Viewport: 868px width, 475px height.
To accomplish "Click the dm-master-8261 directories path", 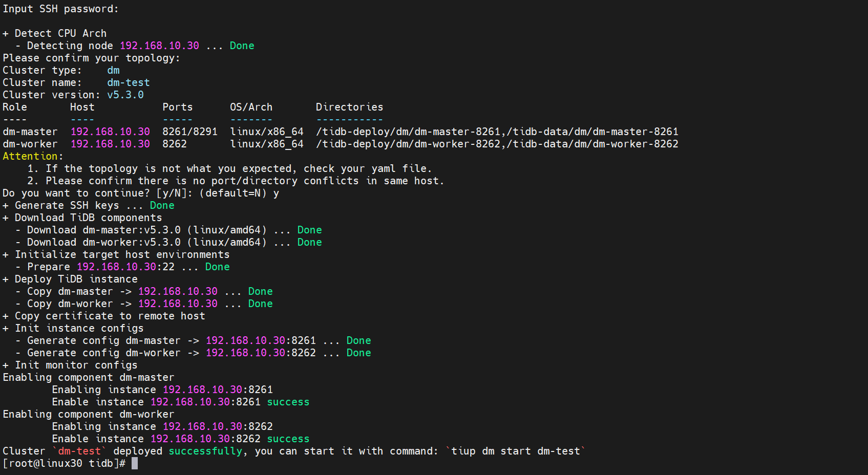I will point(497,132).
